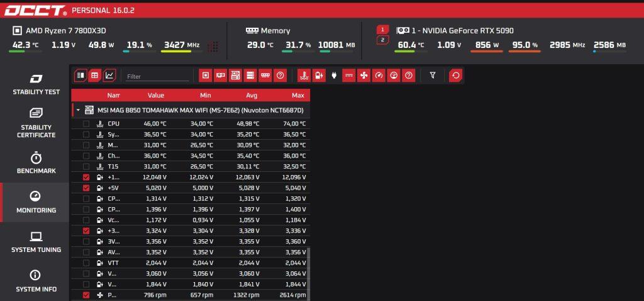Image resolution: width=644 pixels, height=301 pixels.
Task: Open the System Info section
Action: [36, 281]
